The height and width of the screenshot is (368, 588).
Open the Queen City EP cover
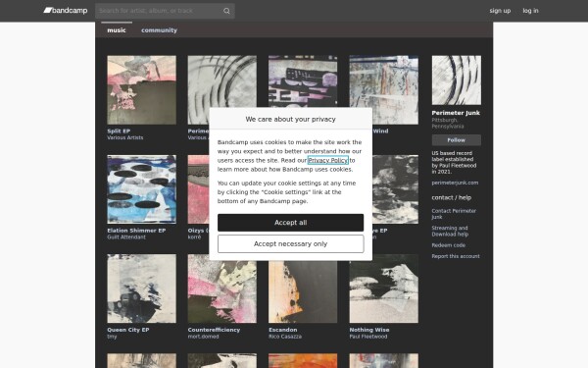coord(142,289)
